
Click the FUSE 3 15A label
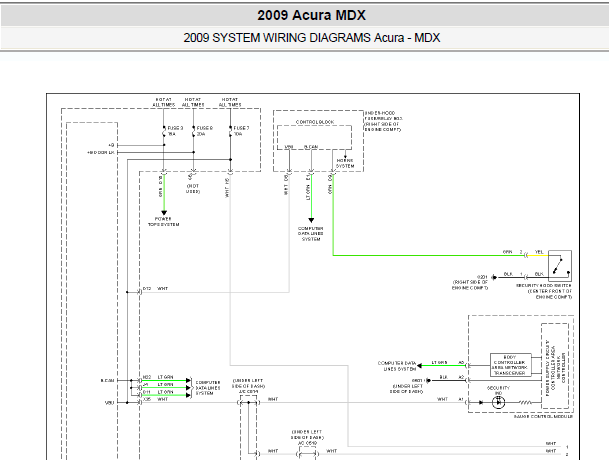(175, 131)
